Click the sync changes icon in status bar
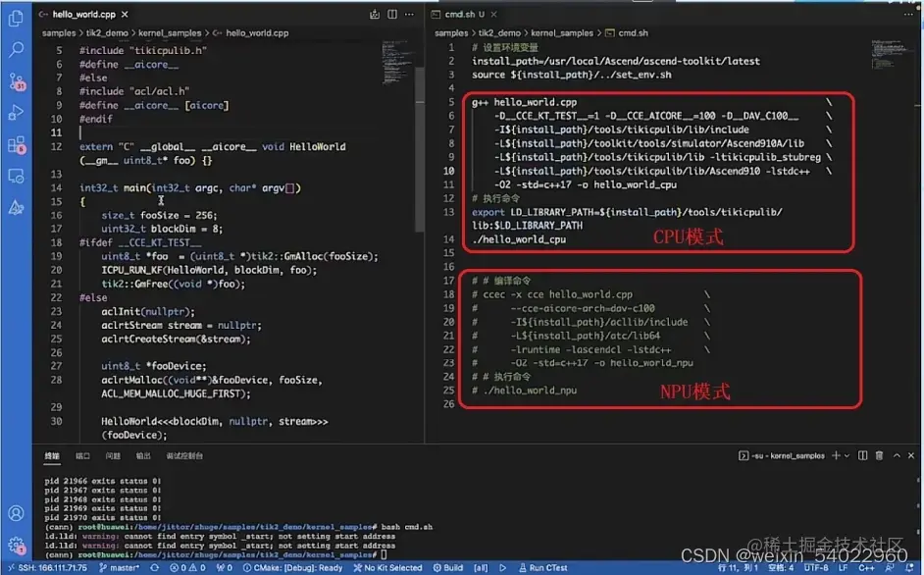Viewport: 924px width, 575px height. (x=154, y=568)
